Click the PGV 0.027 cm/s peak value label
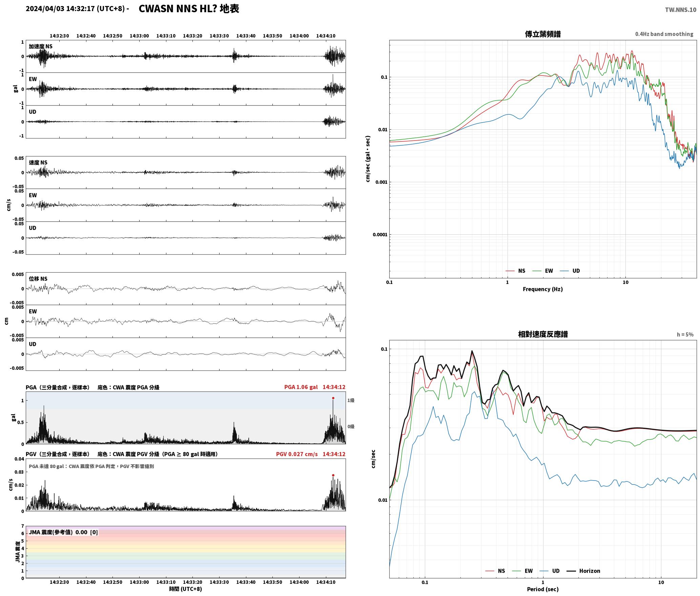Image resolution: width=700 pixels, height=596 pixels. tap(297, 454)
